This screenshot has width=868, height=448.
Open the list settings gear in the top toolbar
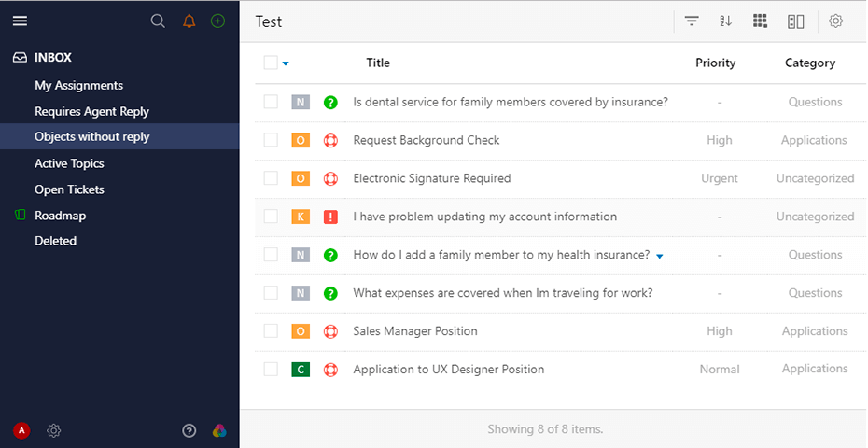835,21
